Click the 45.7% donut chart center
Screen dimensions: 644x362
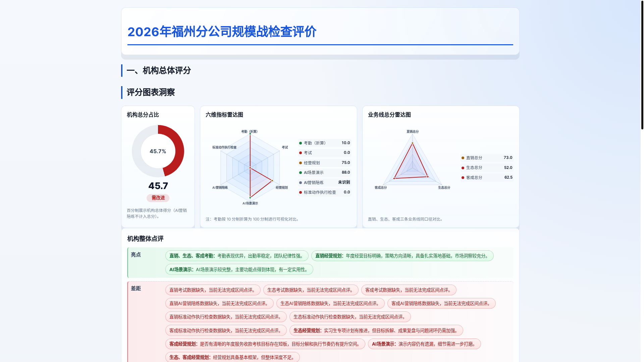[158, 151]
